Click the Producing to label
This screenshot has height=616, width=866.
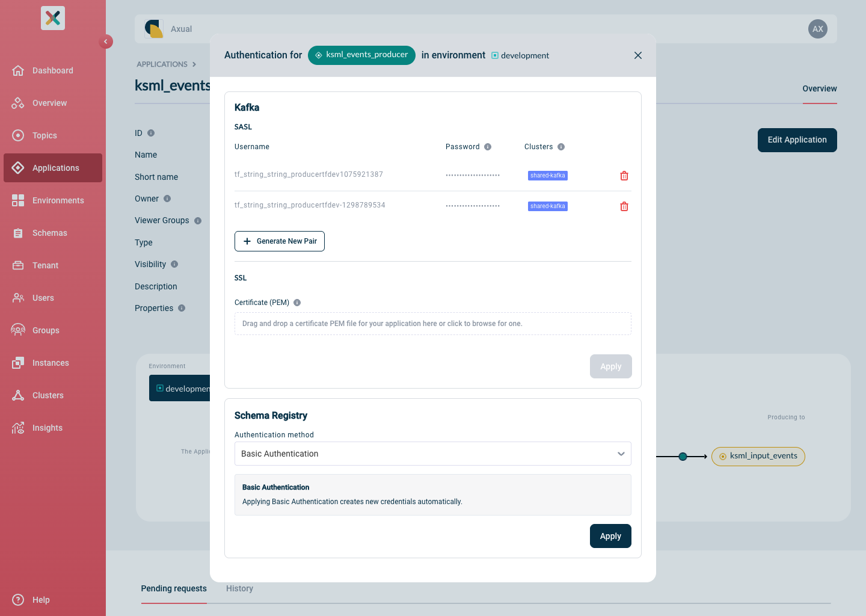coord(786,417)
